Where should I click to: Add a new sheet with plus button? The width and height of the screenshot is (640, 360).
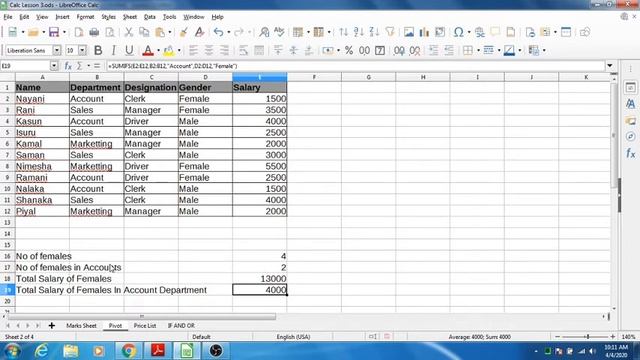pyautogui.click(x=51, y=326)
